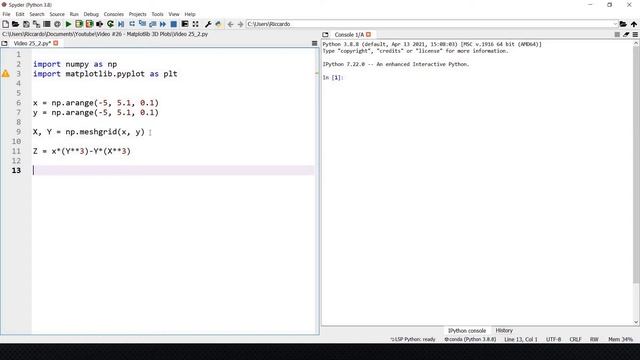
Task: Select the Video 25_2.py editor tab
Action: (32, 43)
